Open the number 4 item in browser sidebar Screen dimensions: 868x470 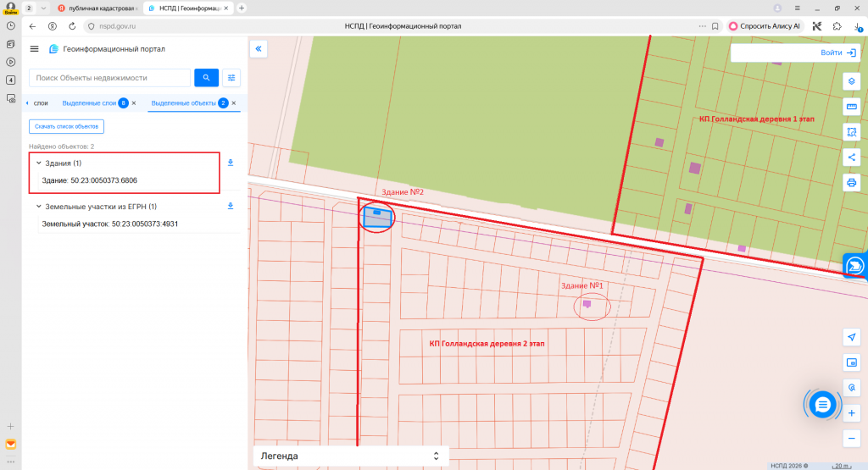[10, 80]
